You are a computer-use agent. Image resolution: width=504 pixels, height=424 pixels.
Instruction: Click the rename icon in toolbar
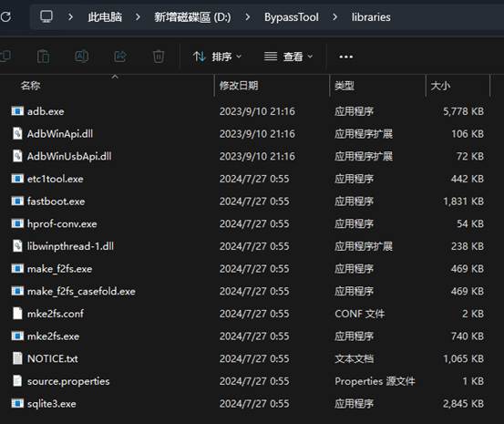(82, 57)
